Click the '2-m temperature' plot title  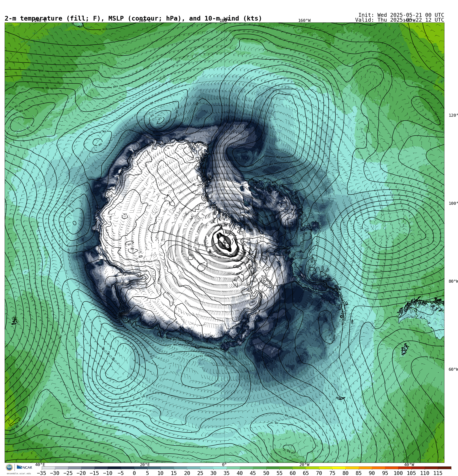point(133,18)
